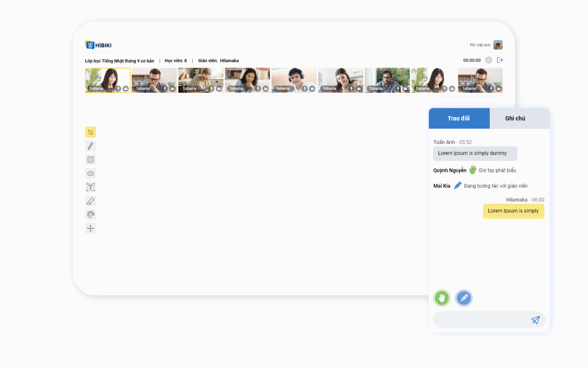Send message with paper plane icon
This screenshot has width=588, height=367.
point(535,320)
